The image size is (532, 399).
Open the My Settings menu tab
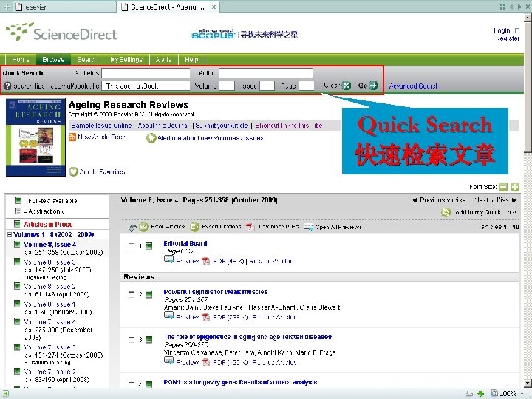click(126, 59)
